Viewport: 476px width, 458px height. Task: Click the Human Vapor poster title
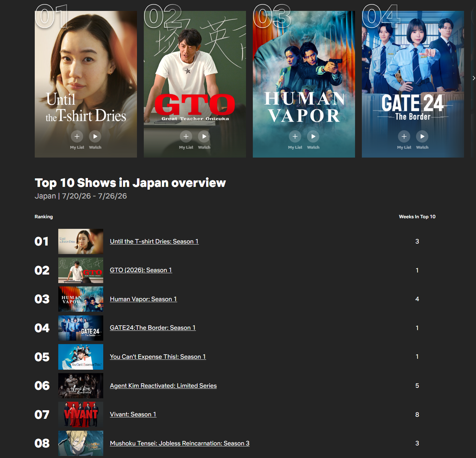tap(304, 107)
